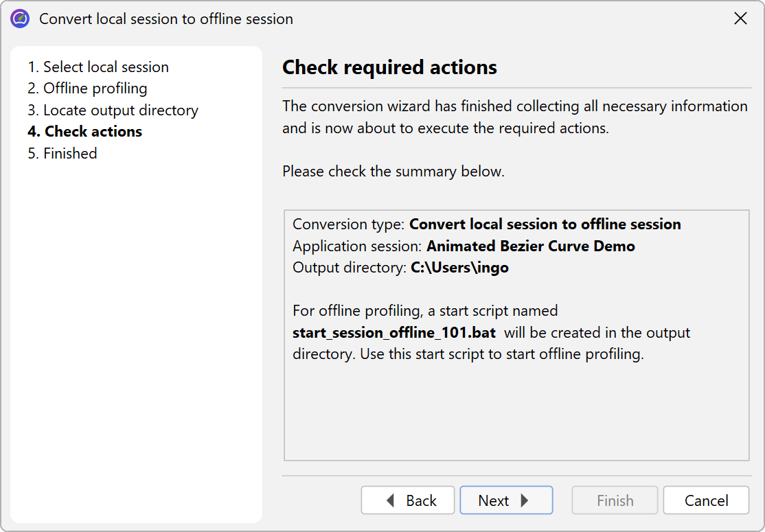Click the C:\Users\ingo output directory path
Screen dimensions: 765x532
click(459, 268)
